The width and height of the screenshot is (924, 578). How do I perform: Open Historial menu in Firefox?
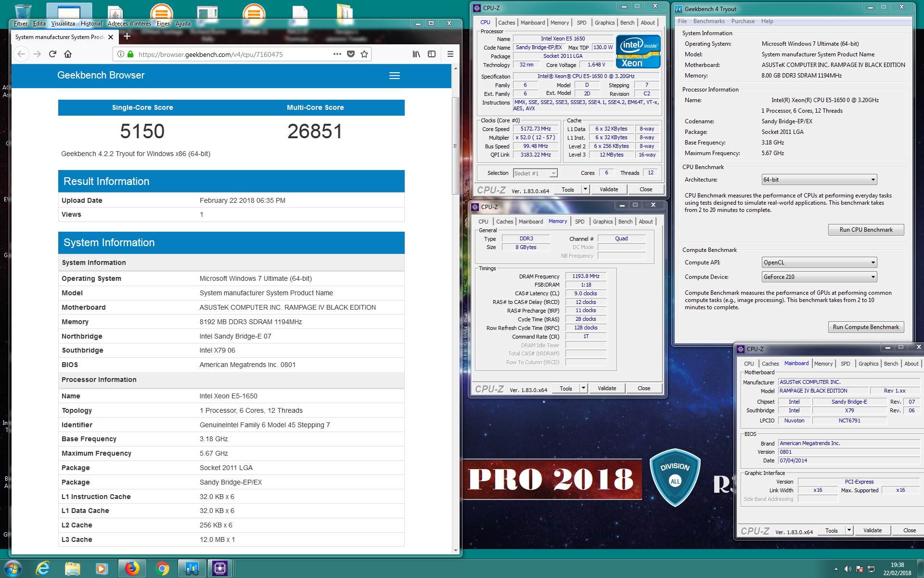[91, 23]
